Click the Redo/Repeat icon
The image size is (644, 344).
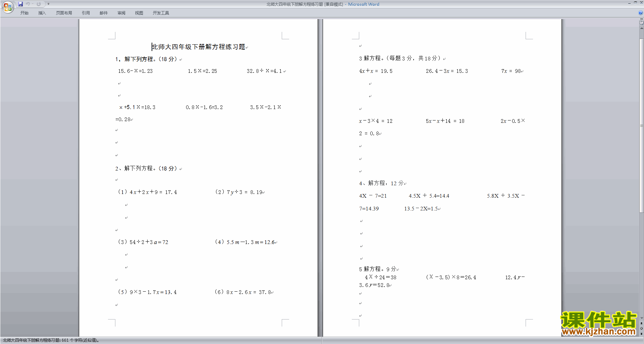[x=39, y=4]
